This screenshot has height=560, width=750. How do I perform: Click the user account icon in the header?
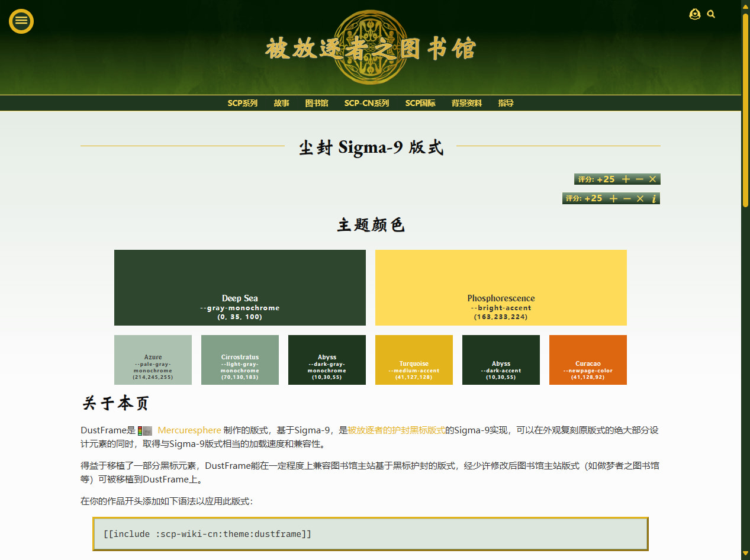(695, 14)
